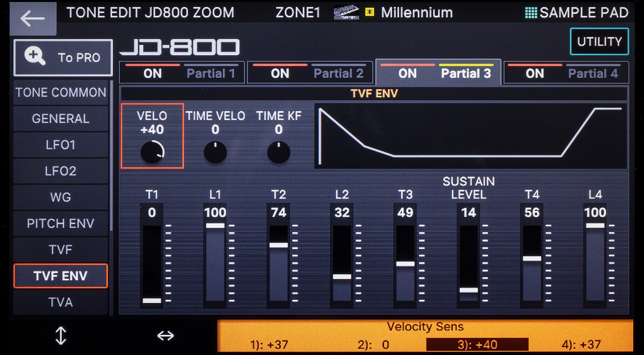Tap the SAMPLE PAD grid icon

click(531, 13)
